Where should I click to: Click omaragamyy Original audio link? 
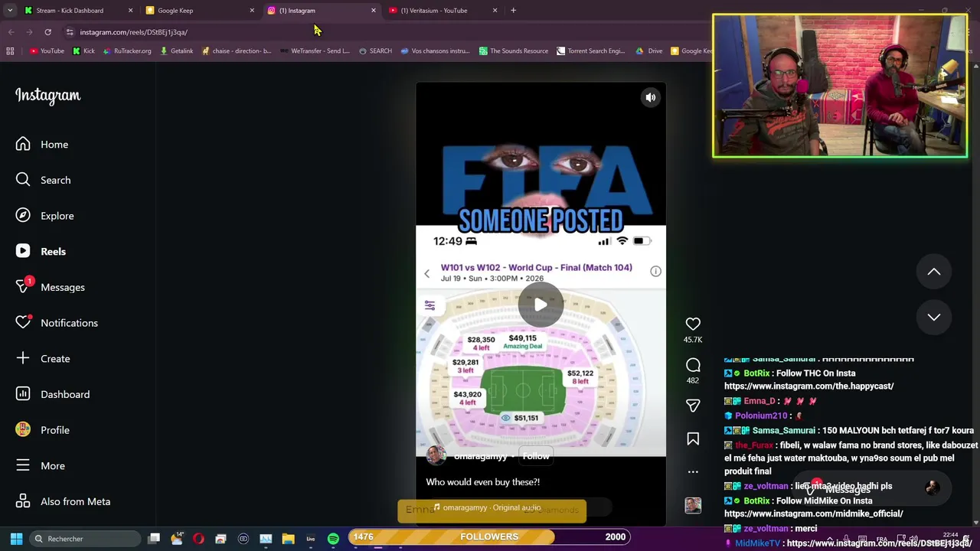[x=488, y=507]
